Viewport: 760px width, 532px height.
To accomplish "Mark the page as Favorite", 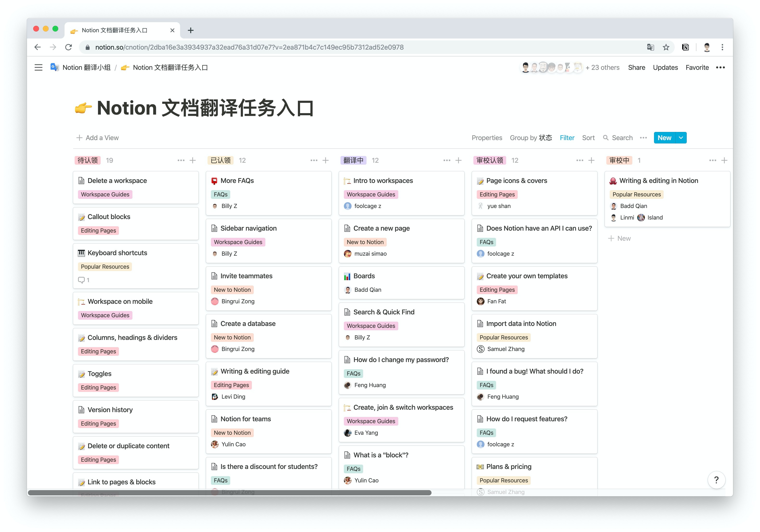I will tap(697, 67).
